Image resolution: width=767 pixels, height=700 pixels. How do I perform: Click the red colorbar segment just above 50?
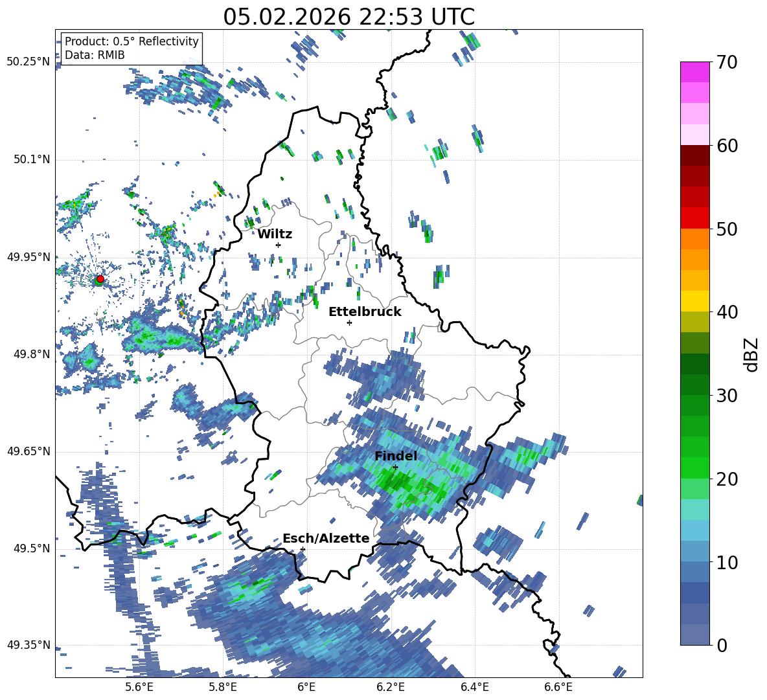(x=694, y=218)
